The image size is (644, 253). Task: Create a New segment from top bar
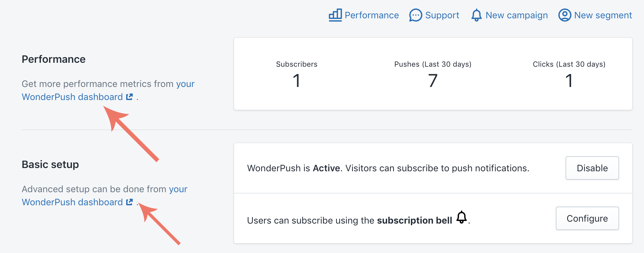(595, 15)
